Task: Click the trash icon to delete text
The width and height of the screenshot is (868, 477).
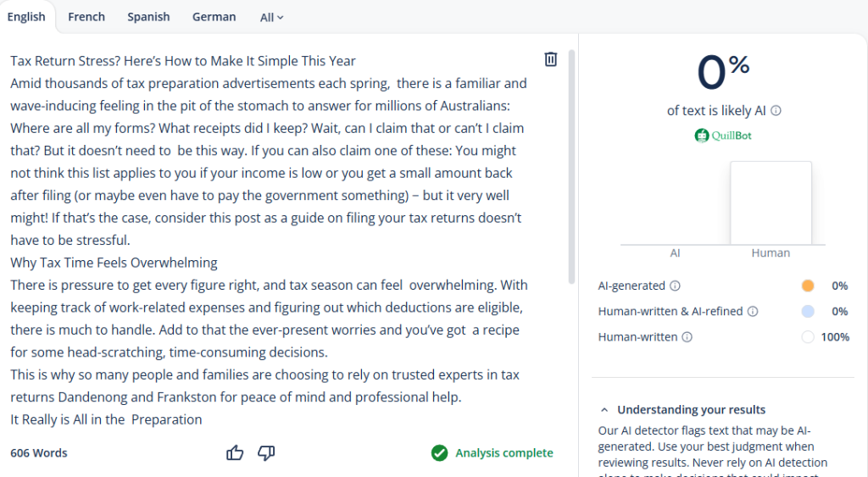Action: click(x=550, y=59)
